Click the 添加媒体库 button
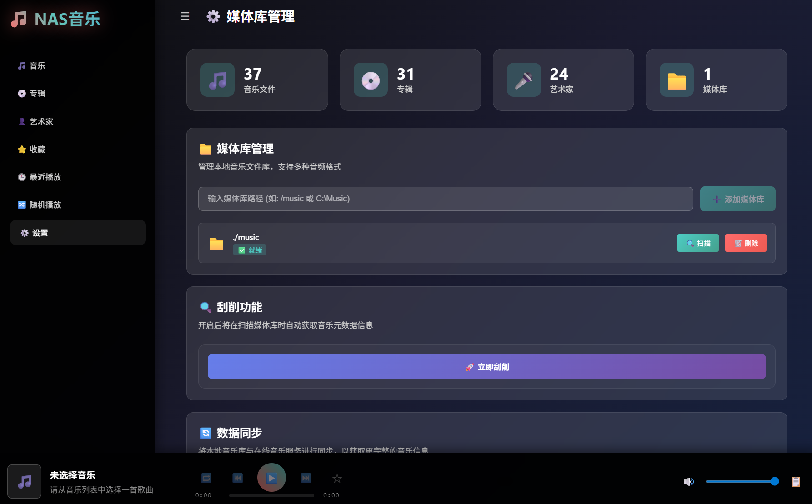 pos(737,199)
